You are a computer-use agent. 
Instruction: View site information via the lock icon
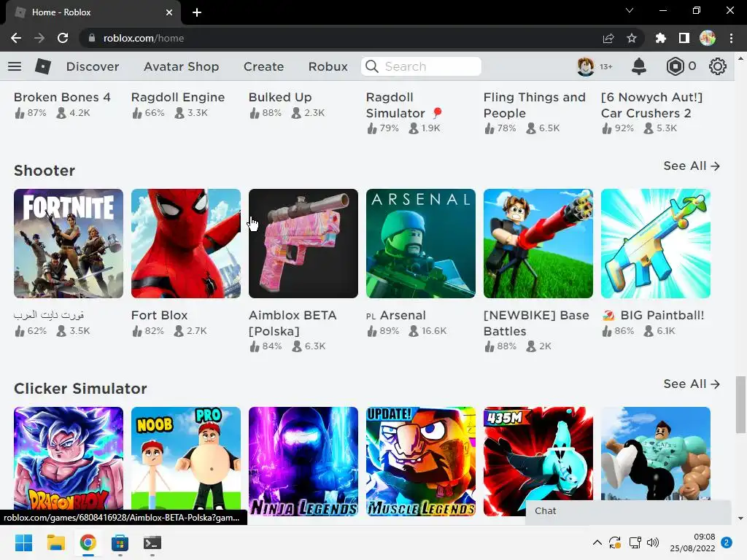pos(92,38)
